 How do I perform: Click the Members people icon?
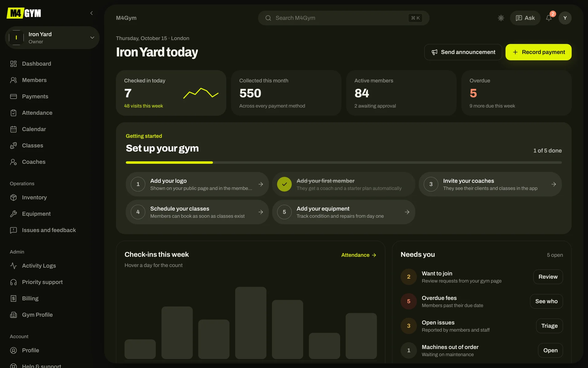tap(13, 80)
